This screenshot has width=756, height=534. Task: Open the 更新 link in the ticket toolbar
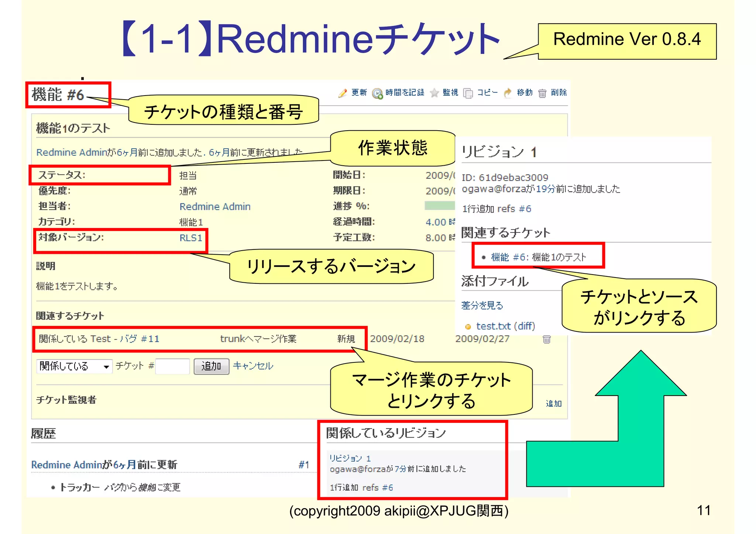359,93
